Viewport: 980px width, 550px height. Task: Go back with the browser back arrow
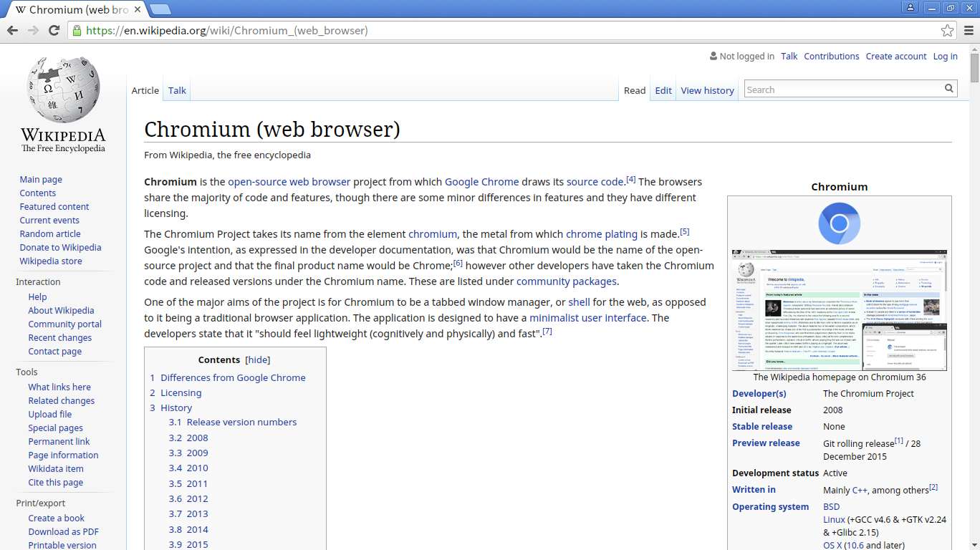click(x=12, y=30)
